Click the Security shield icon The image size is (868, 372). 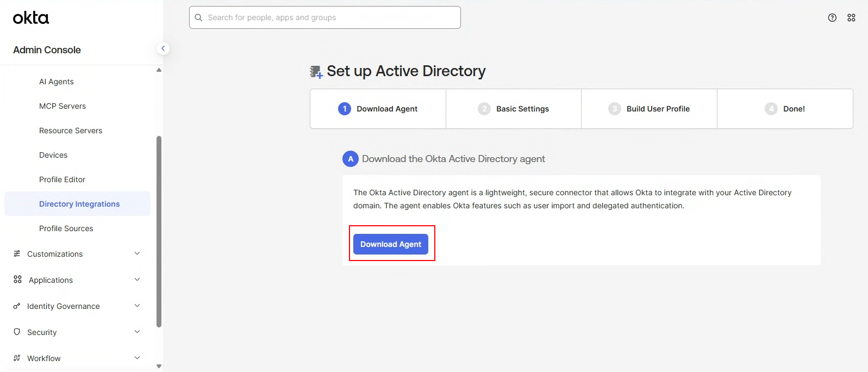point(17,332)
